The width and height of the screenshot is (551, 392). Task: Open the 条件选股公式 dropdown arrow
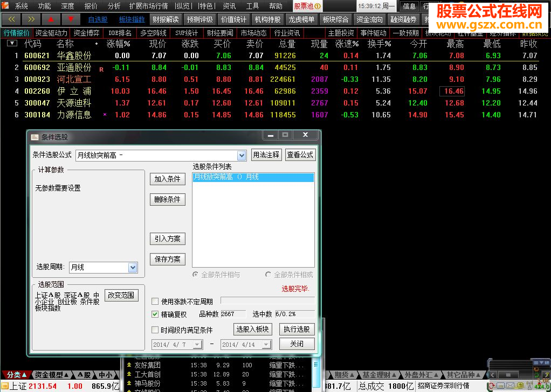tap(242, 155)
